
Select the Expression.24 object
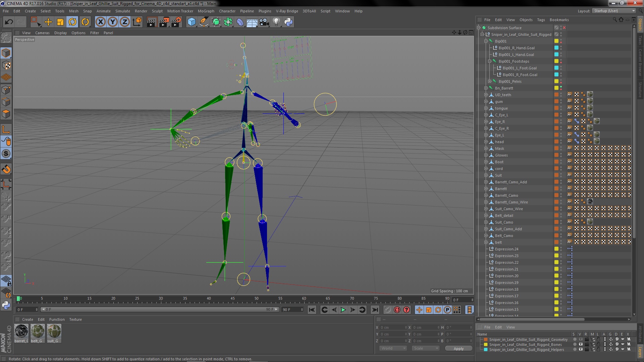506,249
